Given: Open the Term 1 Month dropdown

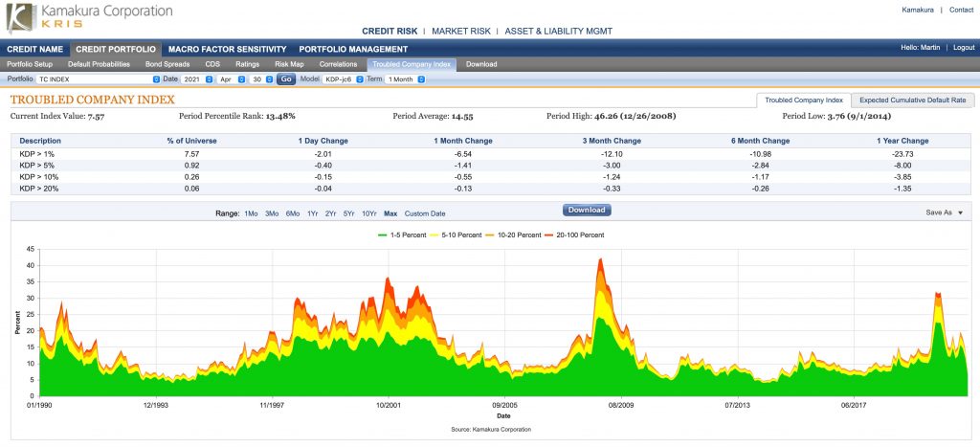Looking at the screenshot, I should 405,79.
